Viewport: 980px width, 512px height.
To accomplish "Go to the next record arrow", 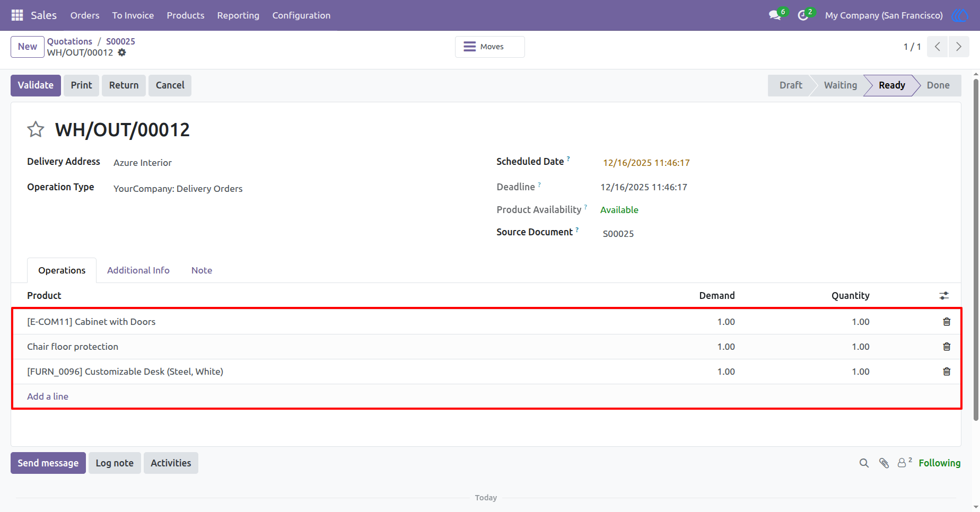I will tap(959, 47).
